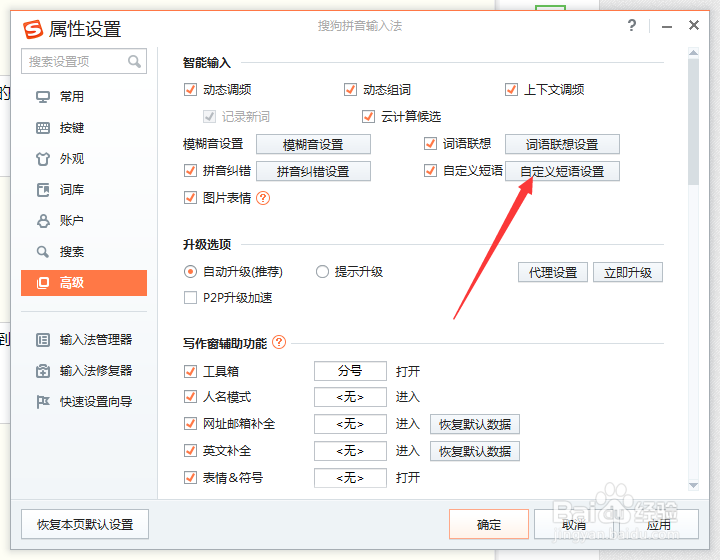Click the 账户 person icon in sidebar
720x560 pixels.
43,221
